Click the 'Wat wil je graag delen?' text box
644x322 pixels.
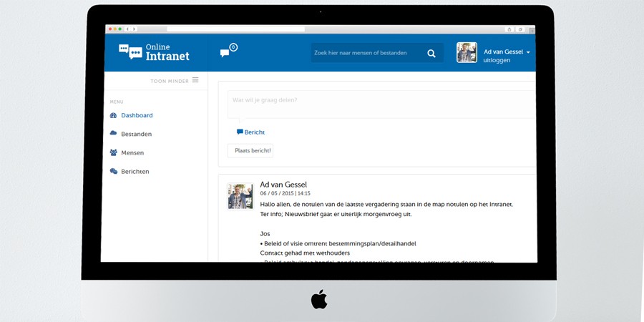point(381,104)
